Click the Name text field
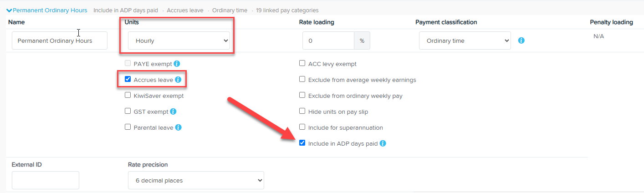The width and height of the screenshot is (644, 193). 59,41
